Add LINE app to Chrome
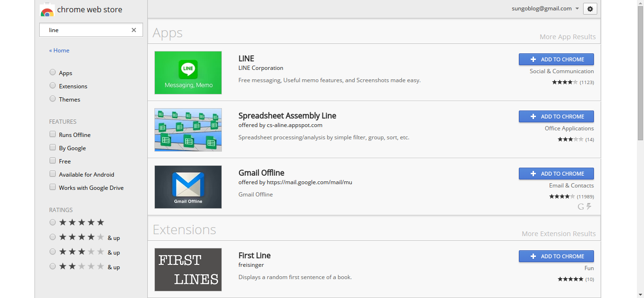644x298 pixels. tap(556, 59)
